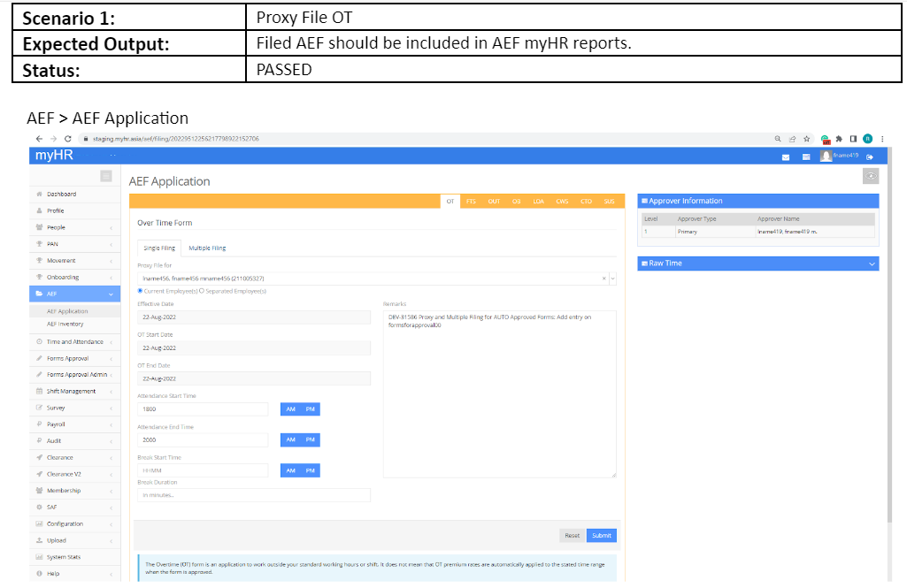907x588 pixels.
Task: Select the OT form tab
Action: (x=450, y=202)
